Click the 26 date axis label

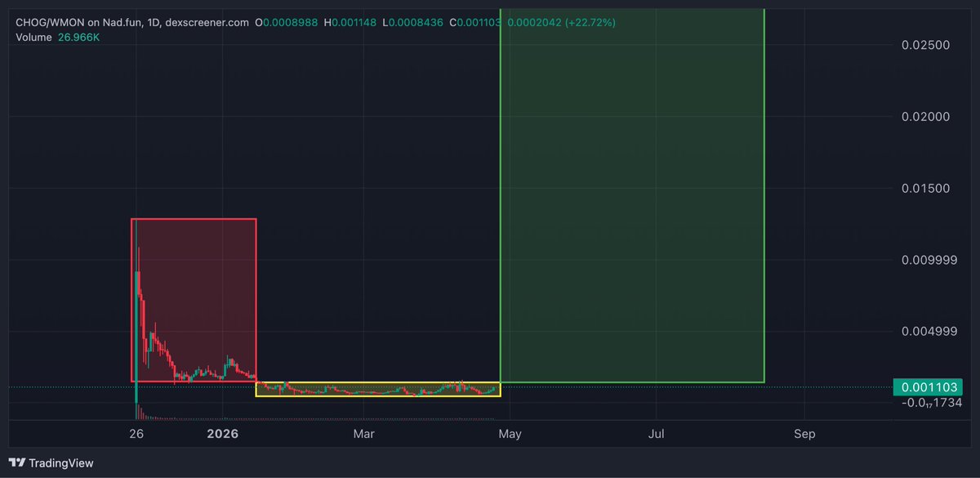[136, 434]
